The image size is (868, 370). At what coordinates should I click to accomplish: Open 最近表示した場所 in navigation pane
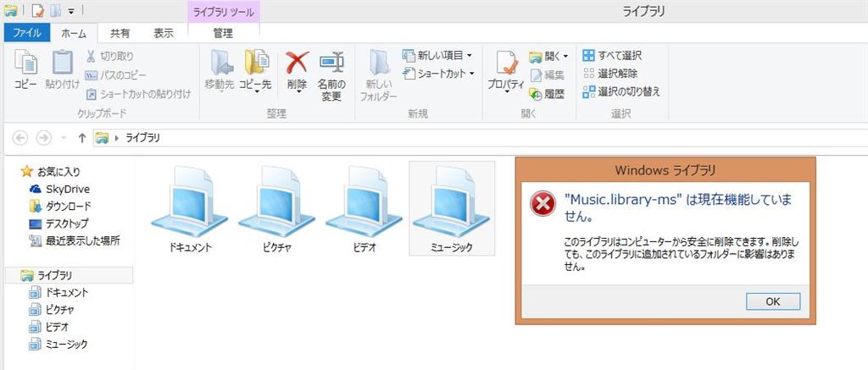tap(75, 240)
